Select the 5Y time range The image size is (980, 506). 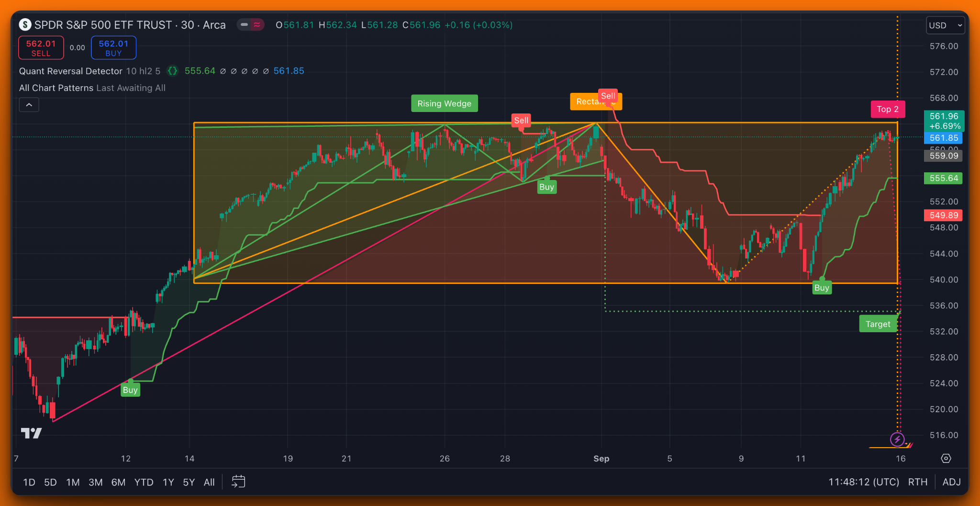click(189, 482)
